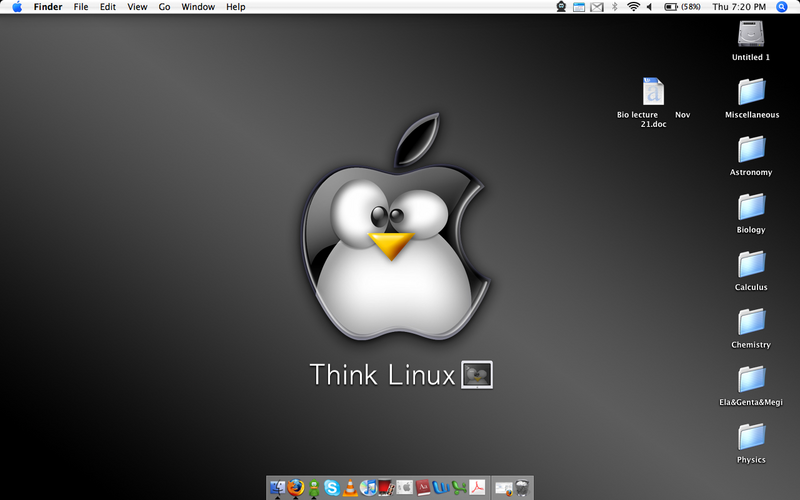
Task: Click the mail envelope menu bar icon
Action: [597, 7]
